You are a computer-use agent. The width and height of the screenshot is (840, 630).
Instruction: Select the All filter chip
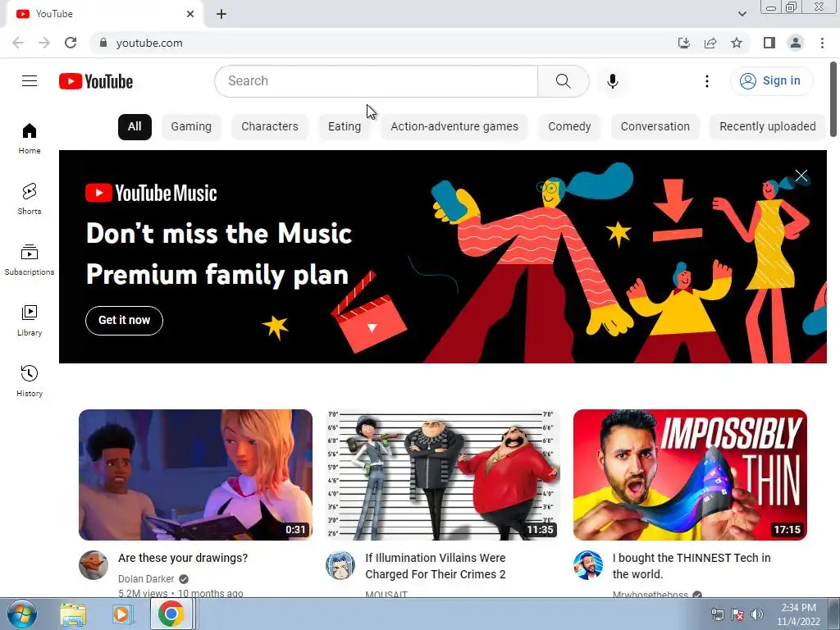click(x=135, y=127)
